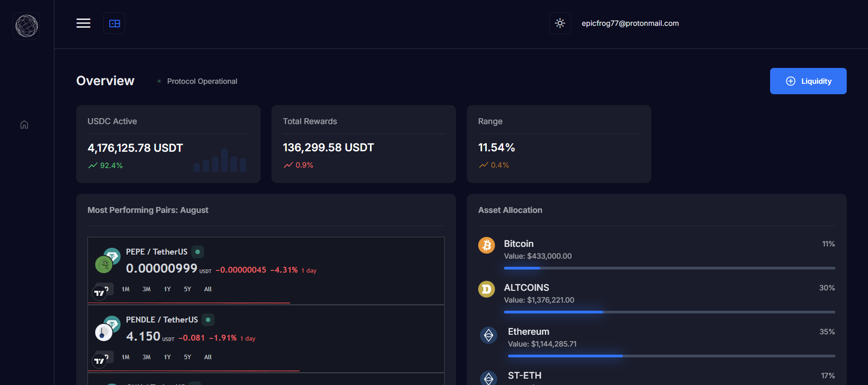Viewport: 868px width, 385px height.
Task: Show All time range on PEPE chart
Action: click(208, 289)
